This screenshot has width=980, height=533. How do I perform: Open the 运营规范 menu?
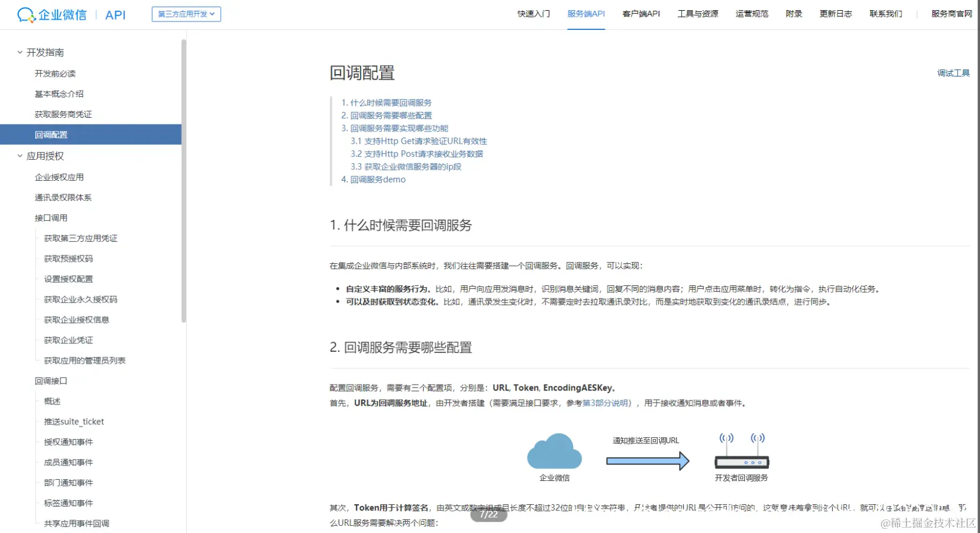(x=751, y=14)
